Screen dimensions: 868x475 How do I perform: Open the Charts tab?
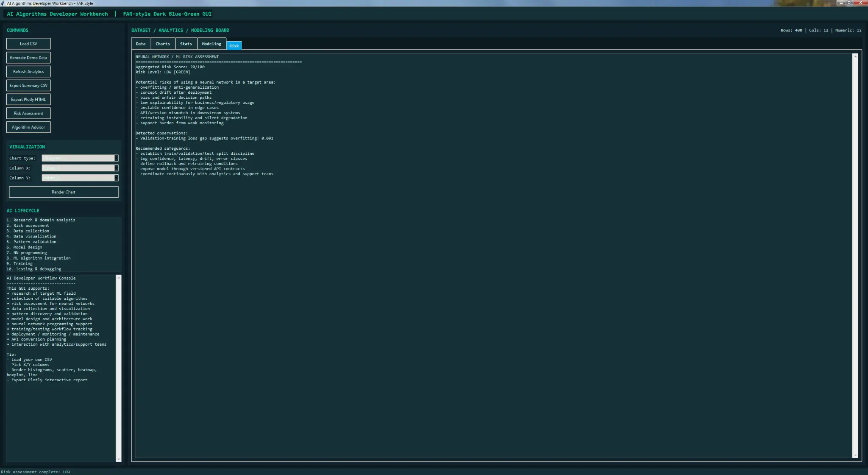[163, 44]
